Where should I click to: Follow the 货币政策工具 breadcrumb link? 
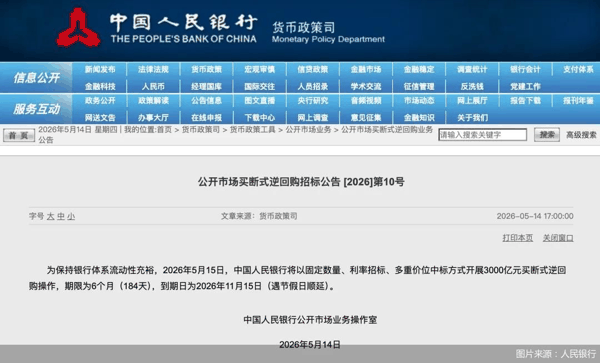253,130
